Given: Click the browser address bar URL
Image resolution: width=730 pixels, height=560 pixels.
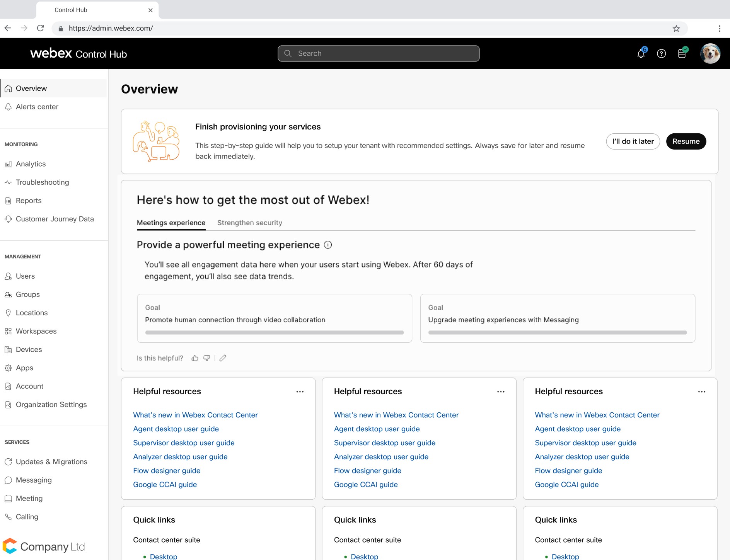Looking at the screenshot, I should click(111, 28).
